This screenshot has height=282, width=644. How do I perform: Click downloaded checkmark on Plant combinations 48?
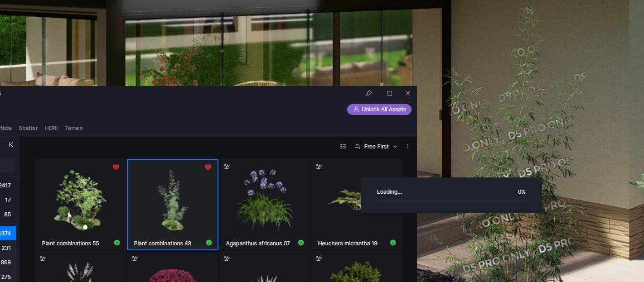(209, 243)
